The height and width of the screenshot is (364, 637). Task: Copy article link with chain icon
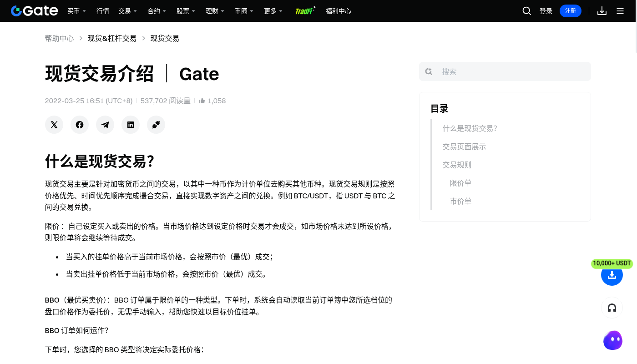(x=156, y=125)
